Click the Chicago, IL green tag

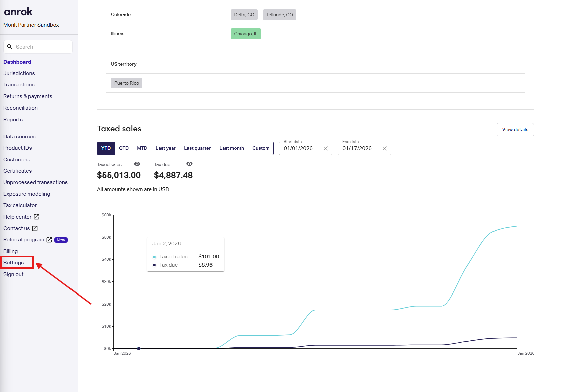tap(246, 34)
